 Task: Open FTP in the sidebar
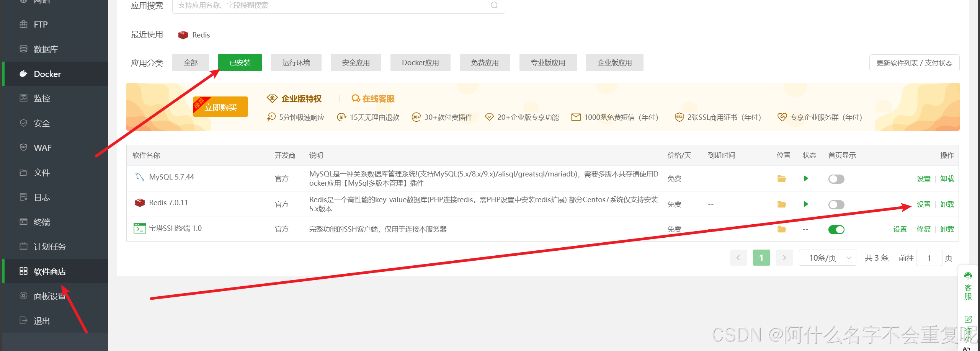55,24
